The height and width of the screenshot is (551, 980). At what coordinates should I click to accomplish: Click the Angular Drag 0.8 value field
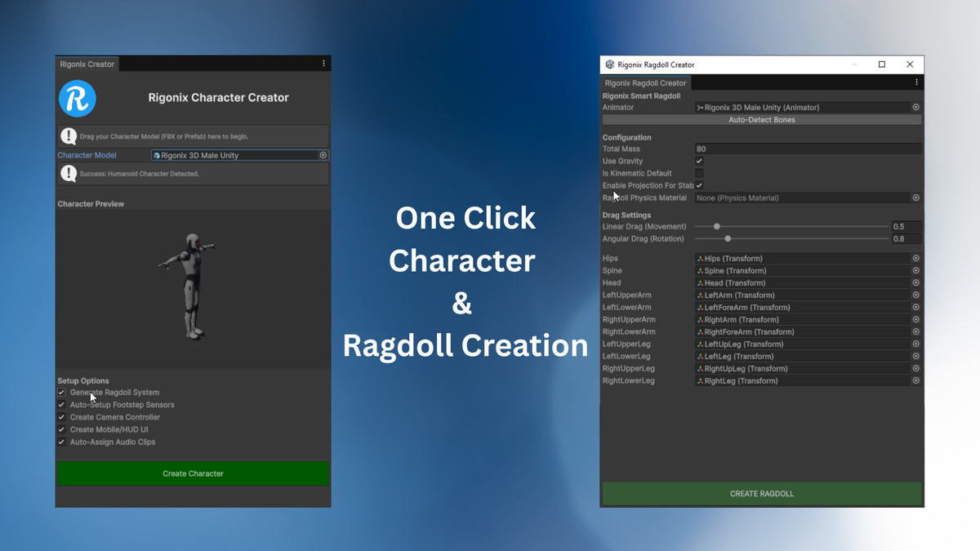click(x=906, y=238)
